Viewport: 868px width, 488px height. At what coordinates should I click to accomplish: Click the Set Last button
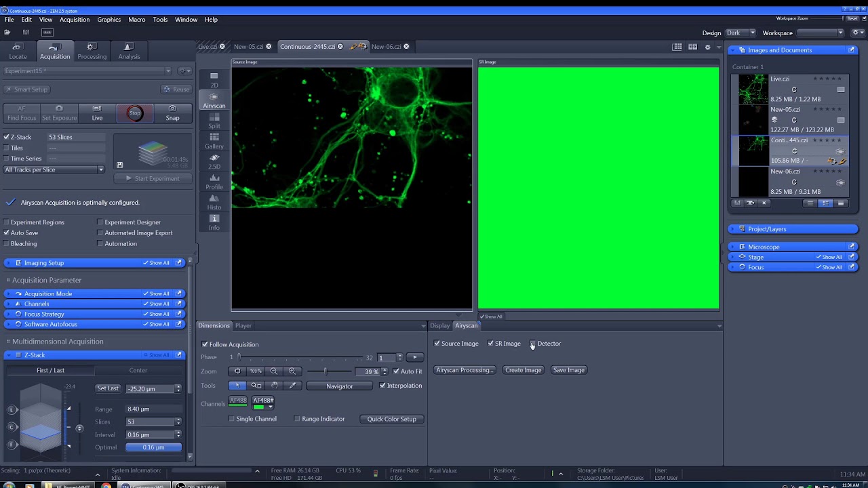[108, 388]
